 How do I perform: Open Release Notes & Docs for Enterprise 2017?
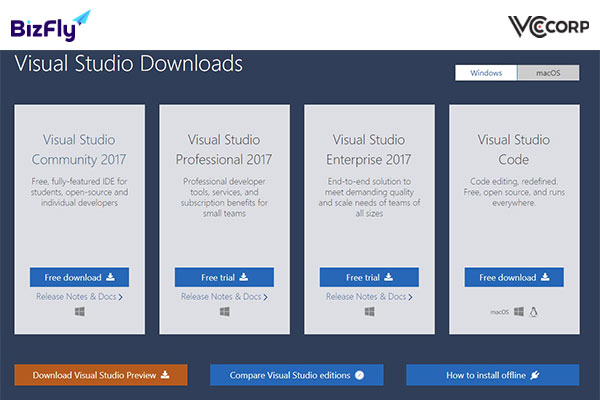point(369,297)
